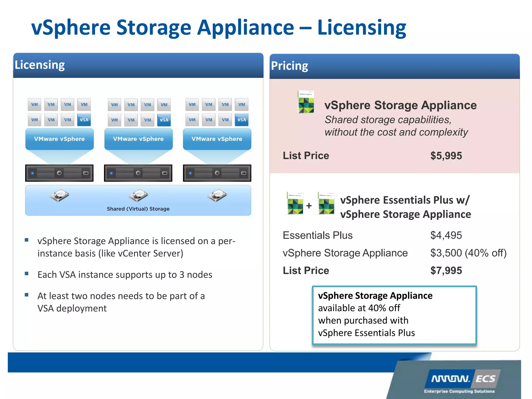Click the vSphere Essentials Plus w/ heading

(405, 207)
